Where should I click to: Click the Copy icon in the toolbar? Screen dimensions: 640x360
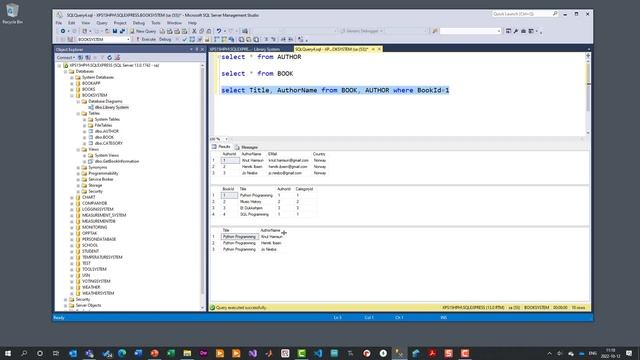click(202, 31)
